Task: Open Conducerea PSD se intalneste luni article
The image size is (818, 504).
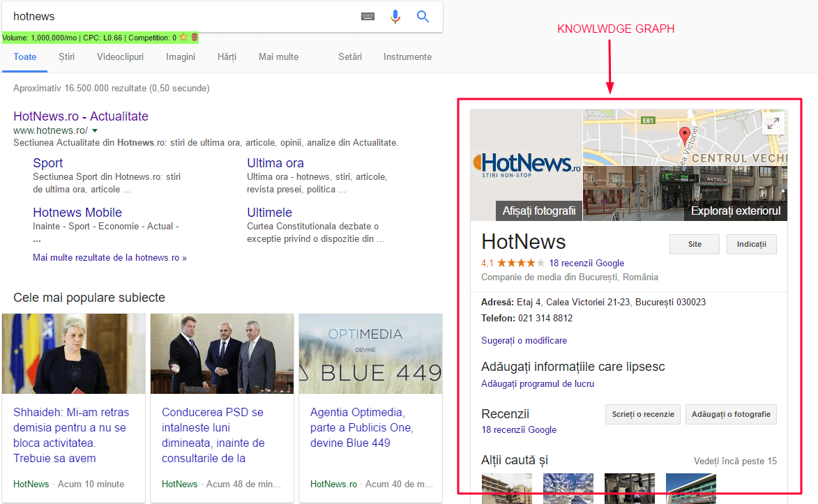Action: point(213,435)
